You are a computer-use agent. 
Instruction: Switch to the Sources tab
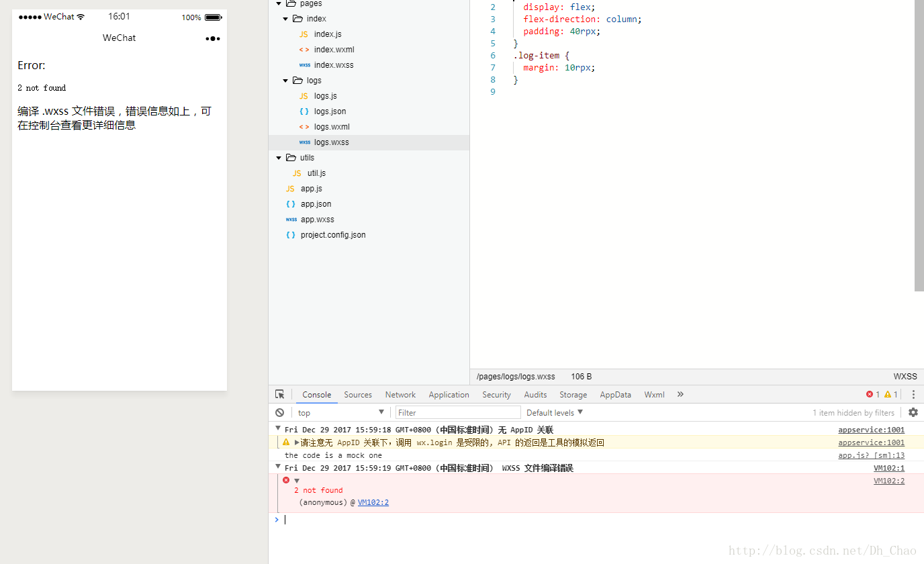click(358, 395)
